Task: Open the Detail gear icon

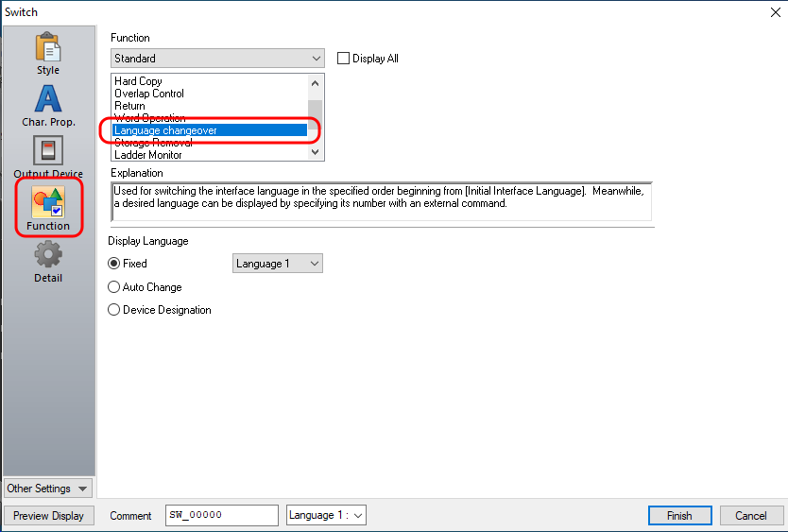Action: point(47,256)
